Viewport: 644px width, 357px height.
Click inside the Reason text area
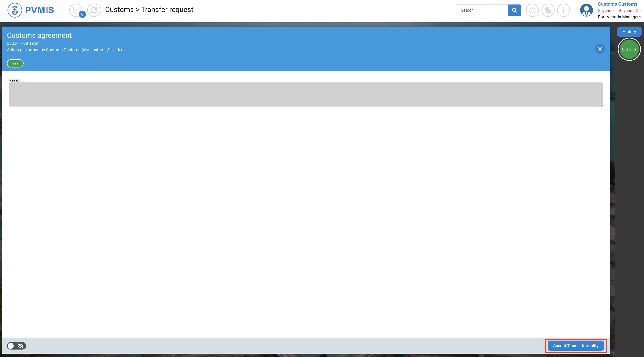pyautogui.click(x=306, y=94)
